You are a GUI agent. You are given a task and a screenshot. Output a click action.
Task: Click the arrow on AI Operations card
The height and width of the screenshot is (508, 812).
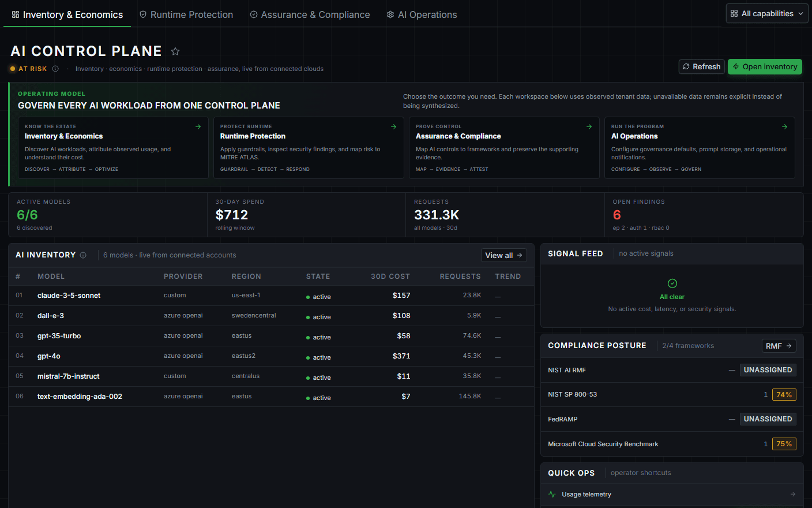pos(785,126)
